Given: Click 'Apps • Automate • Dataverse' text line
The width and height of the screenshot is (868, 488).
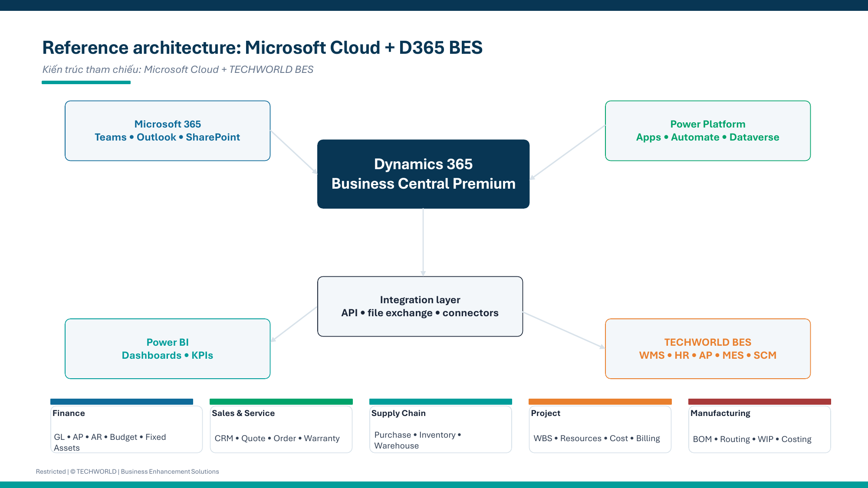Looking at the screenshot, I should coord(708,137).
